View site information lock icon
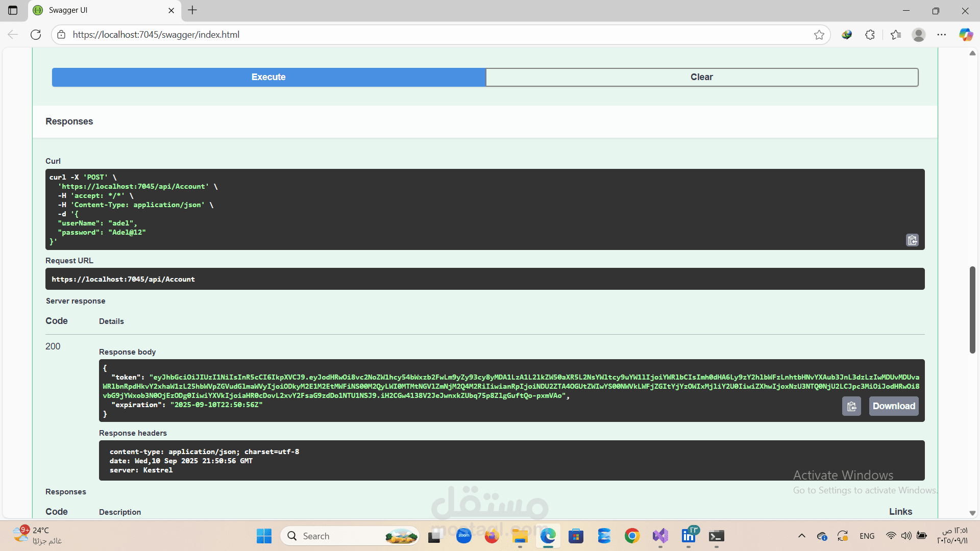The height and width of the screenshot is (551, 980). [x=61, y=35]
